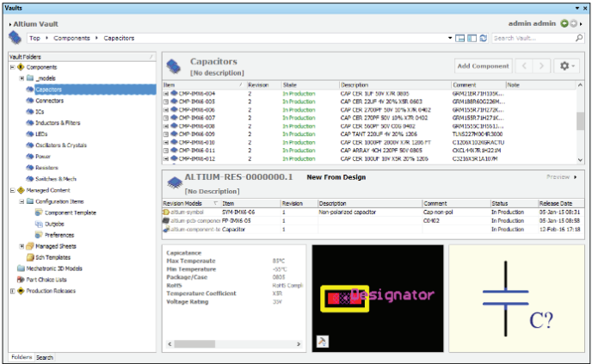Sort by the Description column header
The height and width of the screenshot is (364, 592).
click(x=395, y=85)
